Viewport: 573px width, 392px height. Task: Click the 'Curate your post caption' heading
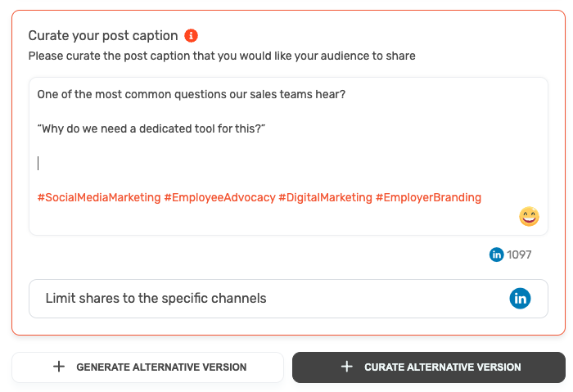[x=103, y=36]
